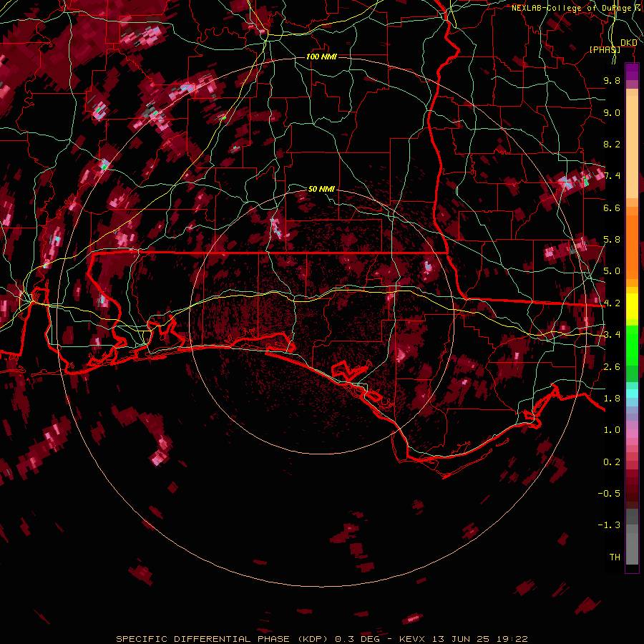The height and width of the screenshot is (644, 644).
Task: Select the 9.0 value on the scale
Action: coord(612,113)
